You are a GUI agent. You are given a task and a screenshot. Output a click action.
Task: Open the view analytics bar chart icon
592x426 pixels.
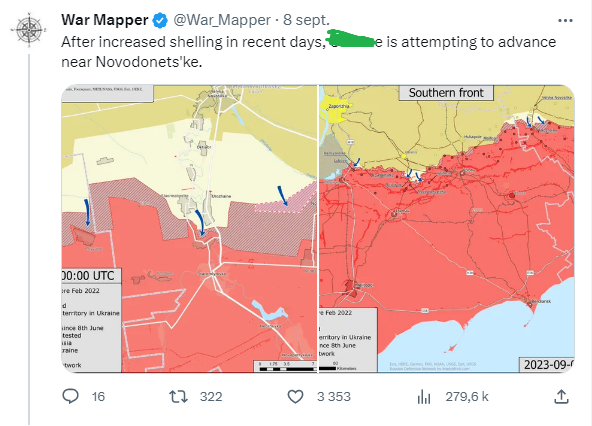tap(424, 397)
